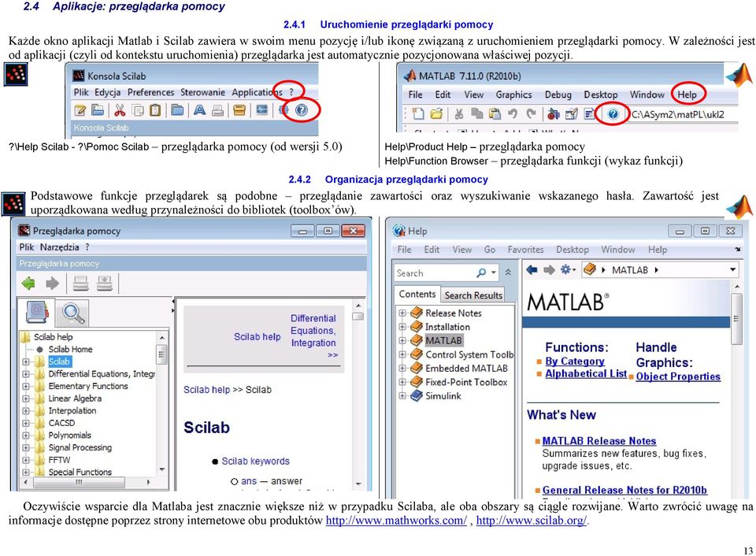Viewport: 756px width, 556px height.
Task: Click horizontal scrollbar under Scilab help tree
Action: pos(80,481)
